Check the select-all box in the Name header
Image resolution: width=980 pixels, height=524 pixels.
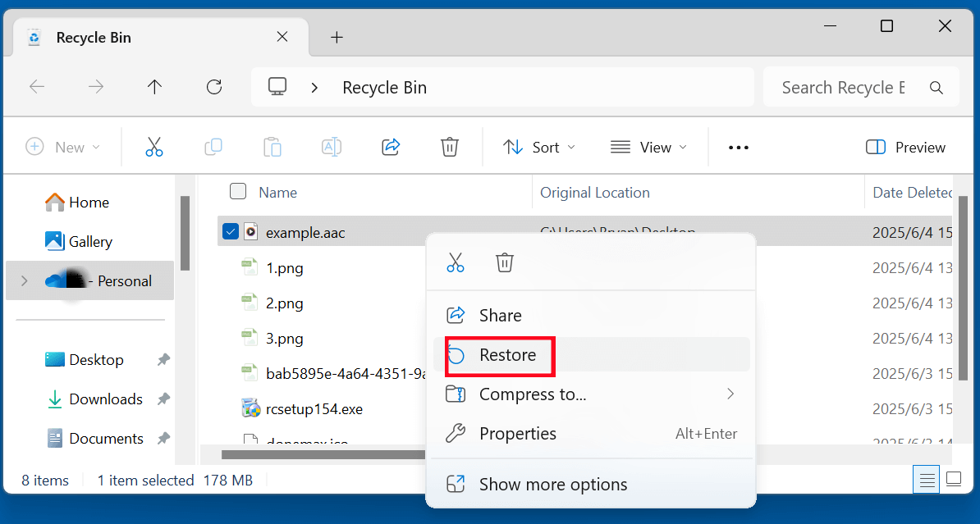[x=237, y=191]
